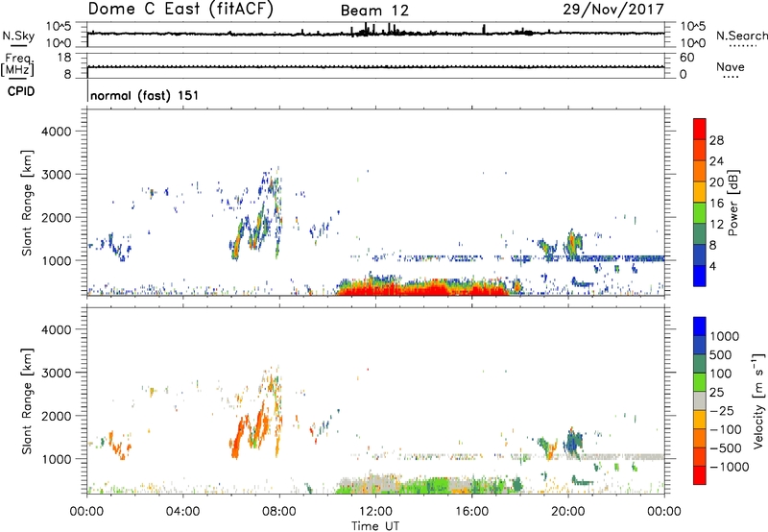Click the '16' tick on the power scale
The width and height of the screenshot is (768, 532).
[716, 204]
